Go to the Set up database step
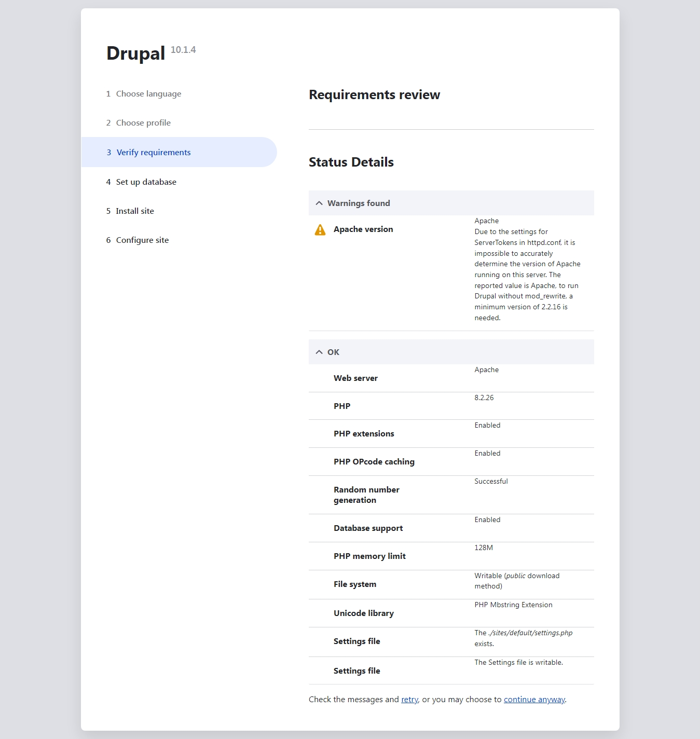This screenshot has width=700, height=739. click(x=146, y=182)
